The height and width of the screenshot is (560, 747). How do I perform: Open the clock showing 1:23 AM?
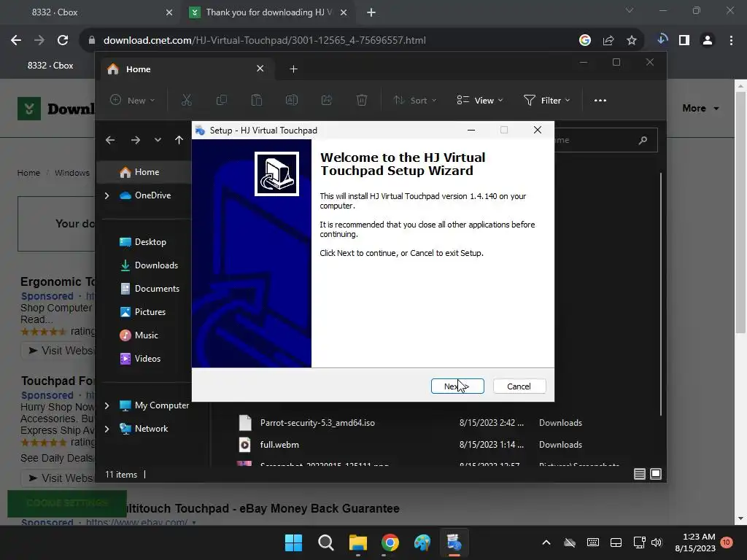pyautogui.click(x=695, y=542)
